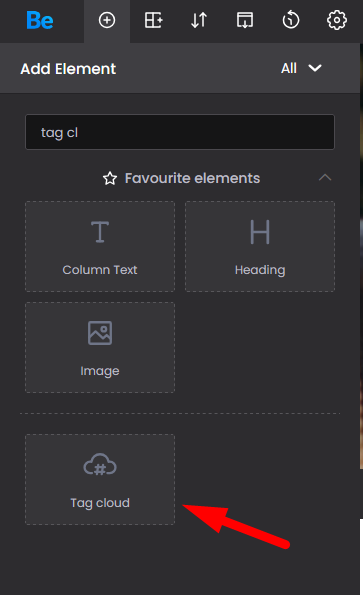Open the All filter dropdown
Viewport: 363px width, 595px height.
[301, 68]
